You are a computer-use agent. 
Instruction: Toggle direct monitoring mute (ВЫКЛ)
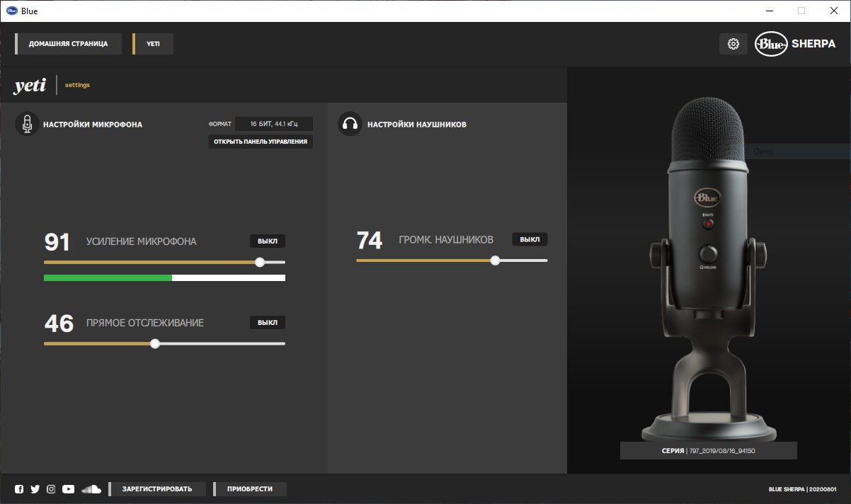tap(268, 323)
